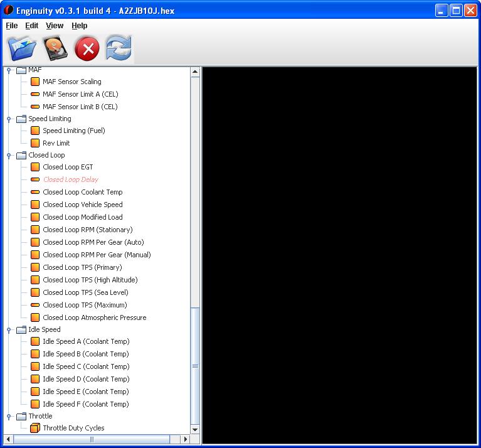Click the Closed Loop Vehicle Speed icon

click(35, 205)
